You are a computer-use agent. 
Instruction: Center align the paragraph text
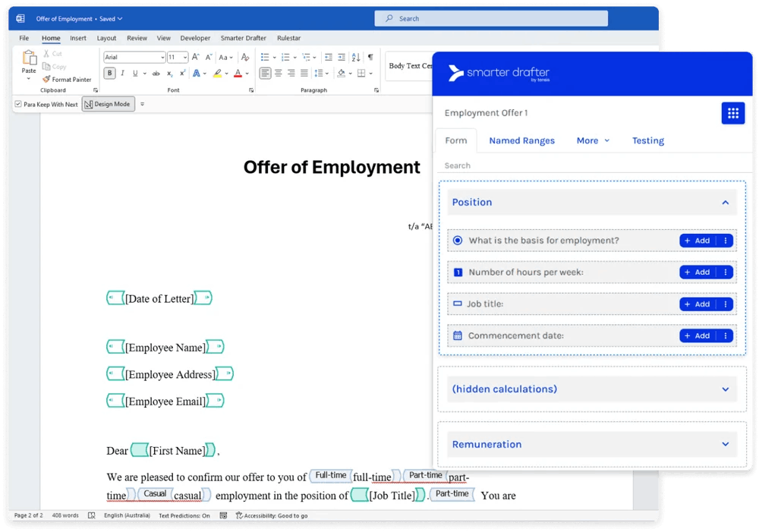point(278,74)
